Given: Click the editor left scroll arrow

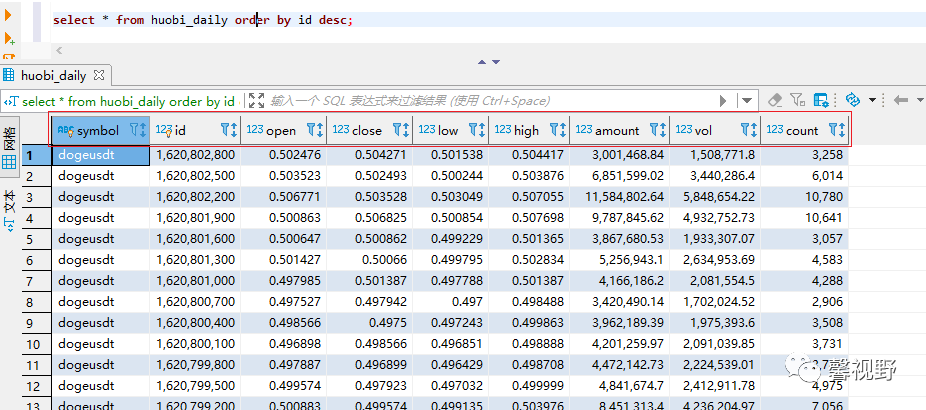Looking at the screenshot, I should click(x=58, y=50).
